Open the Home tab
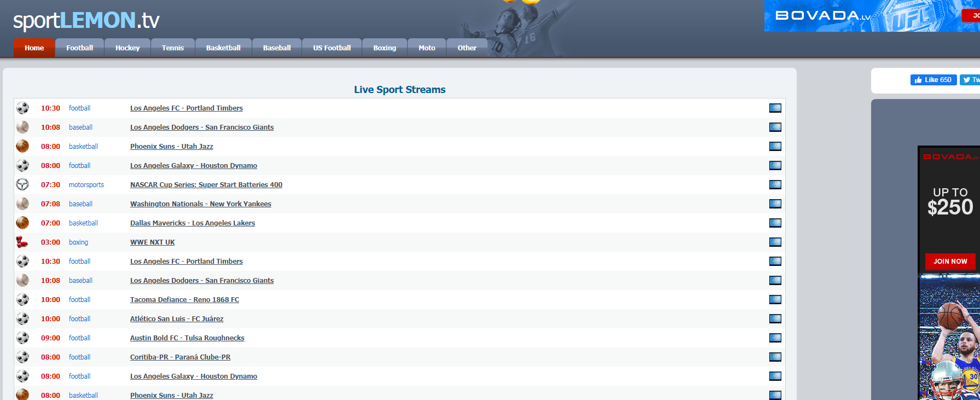 click(x=34, y=48)
